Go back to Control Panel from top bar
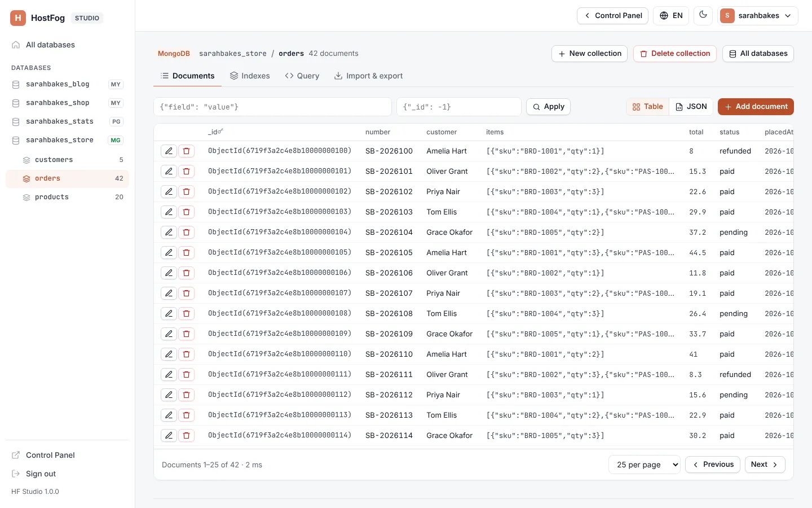This screenshot has width=812, height=508. (612, 16)
